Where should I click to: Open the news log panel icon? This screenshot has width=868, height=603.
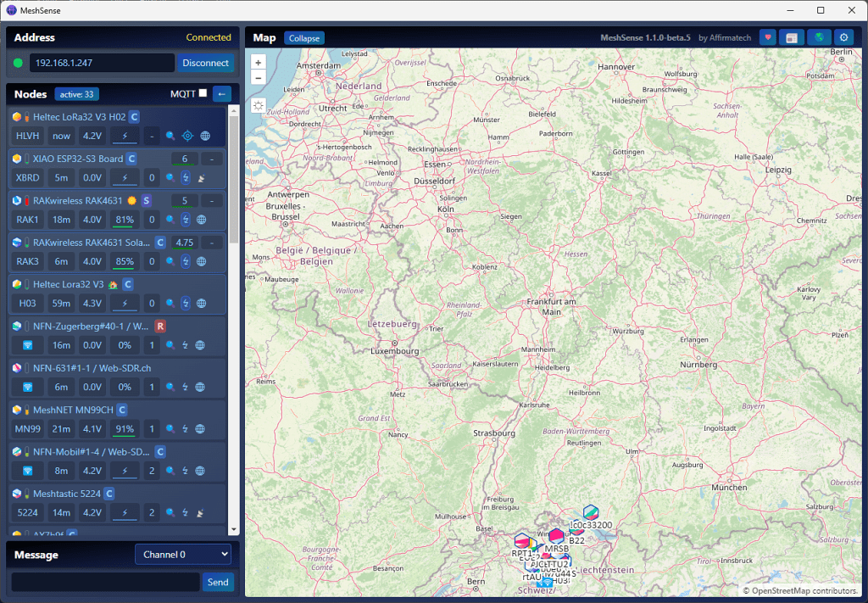tap(792, 38)
